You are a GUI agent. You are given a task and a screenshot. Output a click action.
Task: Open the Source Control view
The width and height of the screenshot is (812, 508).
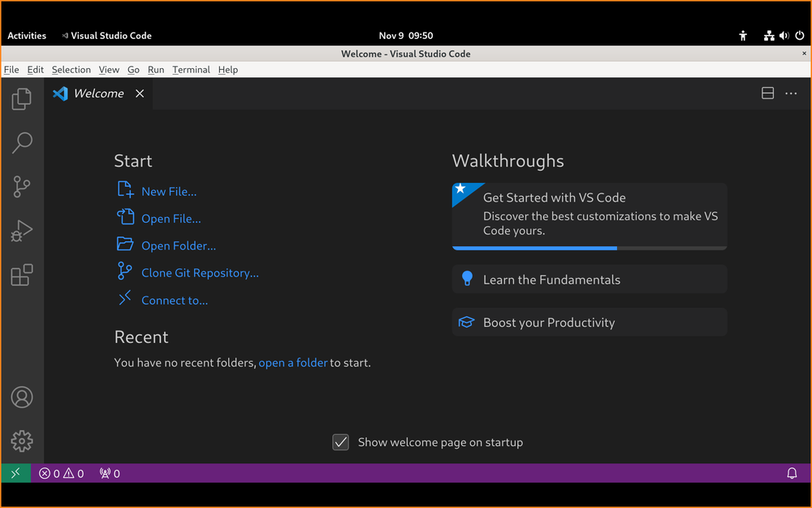tap(21, 187)
